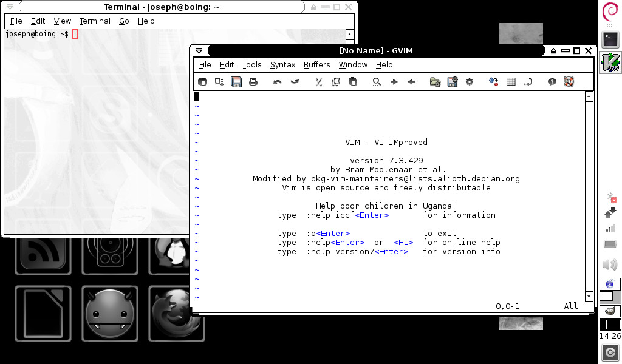Screen dimensions: 622x364
Task: Click Find Next right-arrow icon in GVIM
Action: click(394, 82)
